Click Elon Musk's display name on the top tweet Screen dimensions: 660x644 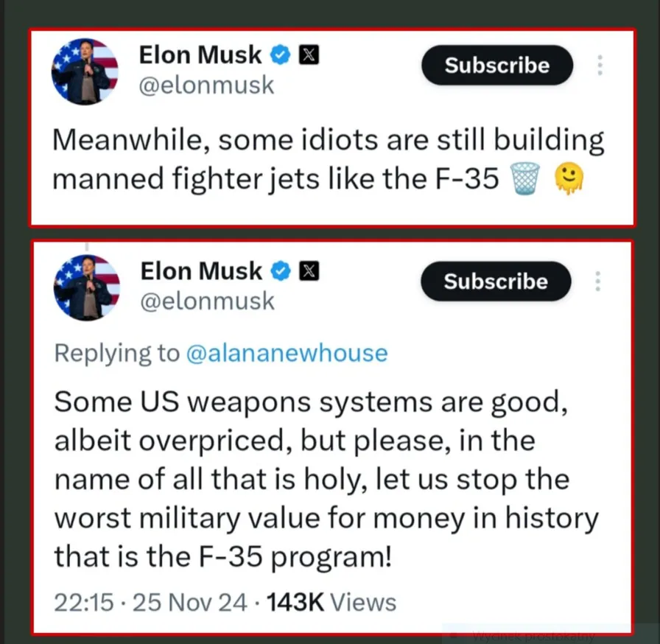pyautogui.click(x=200, y=54)
